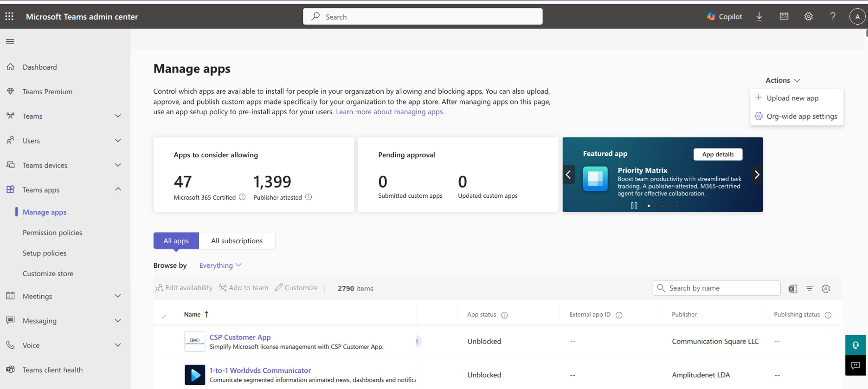This screenshot has height=389, width=868.
Task: Click Amplitudenet LDA publisher cell
Action: [701, 375]
